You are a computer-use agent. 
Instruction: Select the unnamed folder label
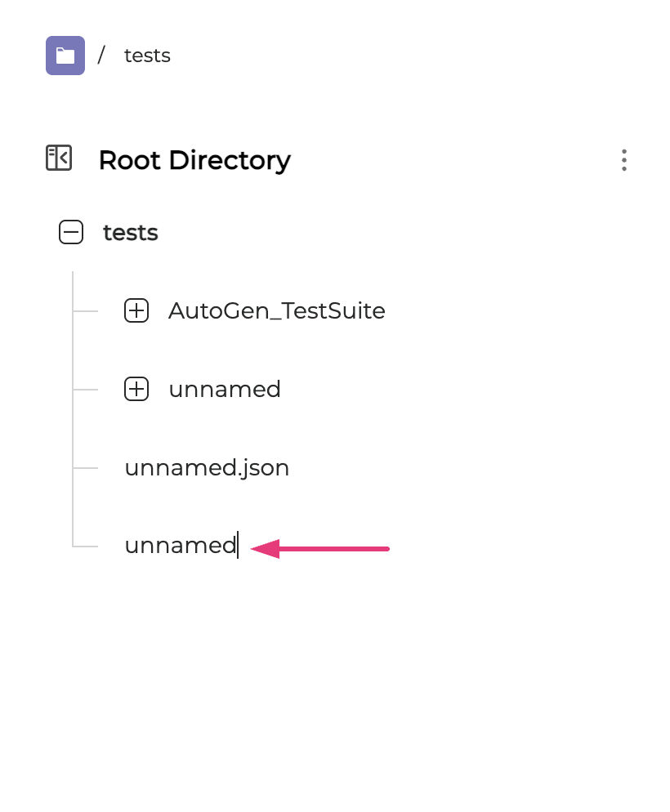225,390
